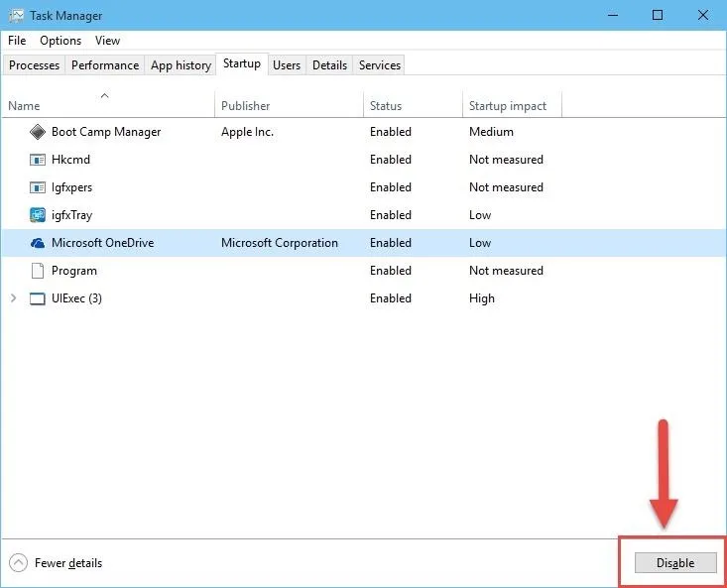Click Low impact value for Microsoft OneDrive
This screenshot has width=727, height=588.
tap(480, 243)
